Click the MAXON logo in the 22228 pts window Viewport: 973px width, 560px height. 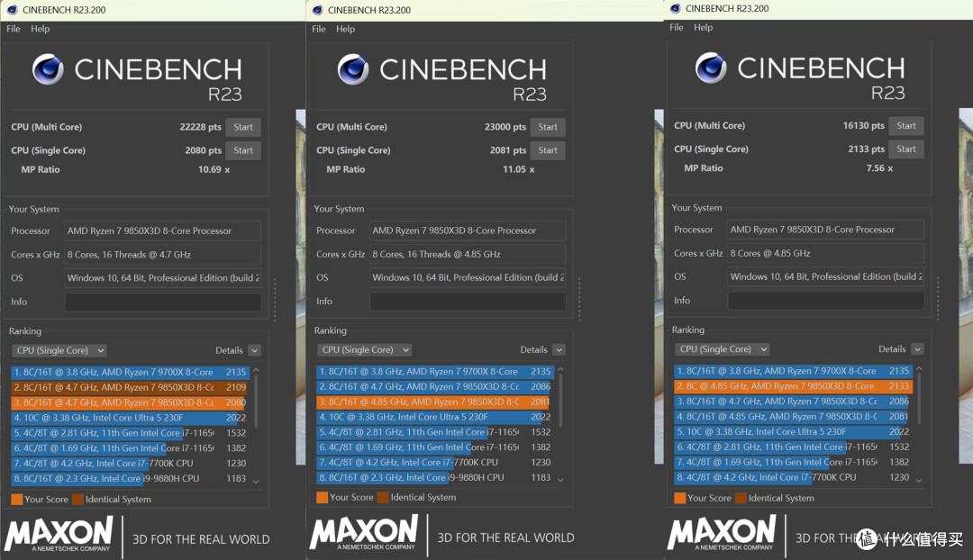[59, 535]
